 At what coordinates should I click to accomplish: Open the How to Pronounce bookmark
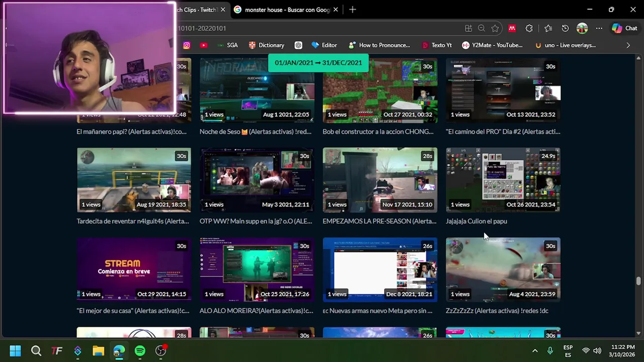379,45
